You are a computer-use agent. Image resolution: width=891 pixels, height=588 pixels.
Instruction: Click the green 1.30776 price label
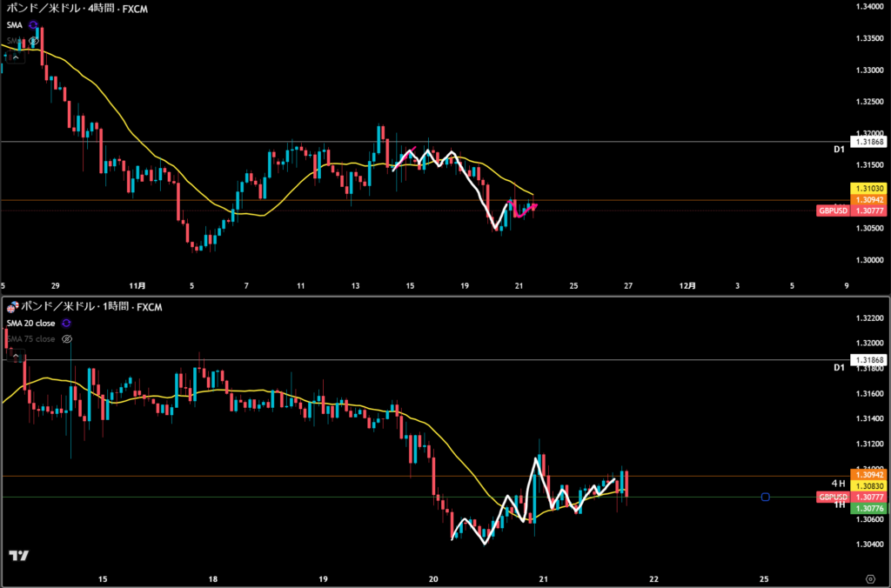868,508
